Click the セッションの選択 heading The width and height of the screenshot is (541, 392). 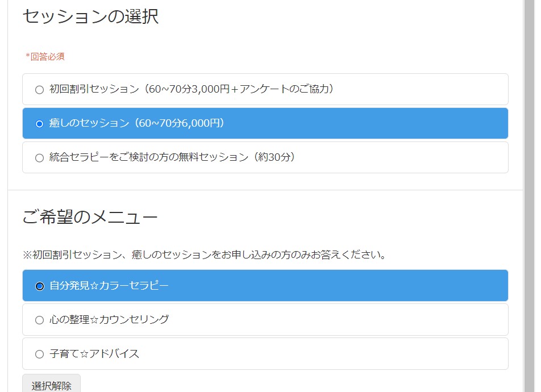[90, 16]
